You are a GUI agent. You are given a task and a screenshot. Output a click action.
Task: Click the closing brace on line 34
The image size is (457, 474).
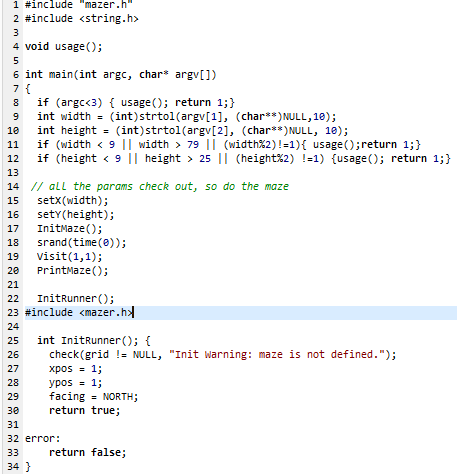[x=28, y=467]
